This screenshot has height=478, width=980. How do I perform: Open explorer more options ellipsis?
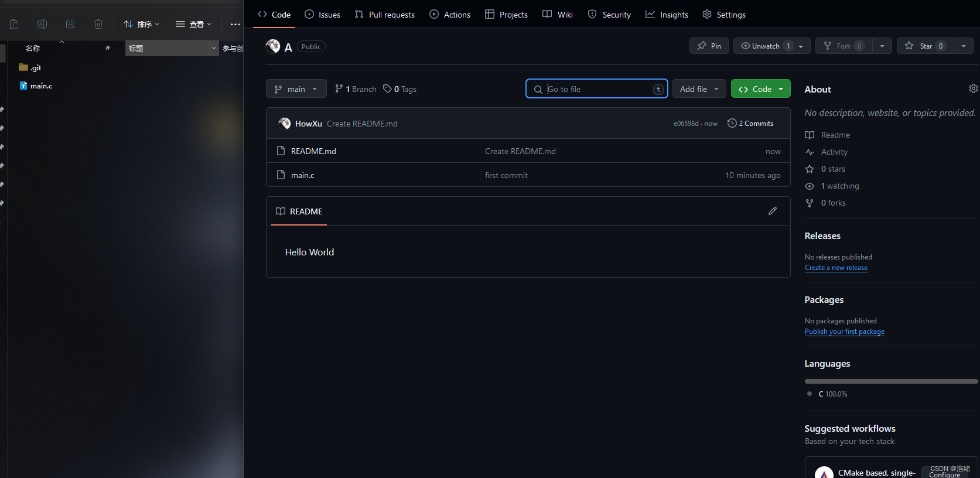click(235, 24)
